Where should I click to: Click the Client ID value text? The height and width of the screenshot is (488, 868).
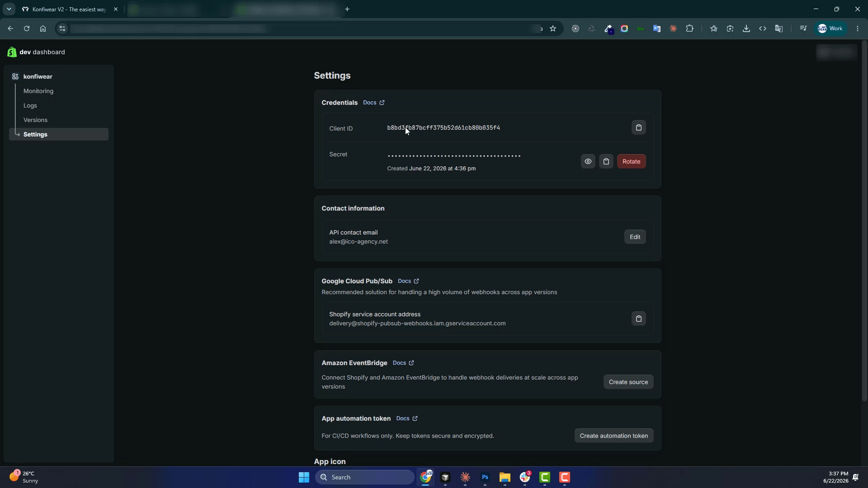click(443, 128)
